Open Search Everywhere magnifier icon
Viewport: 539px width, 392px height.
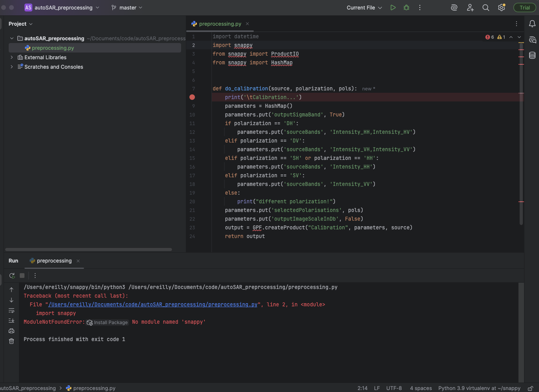486,8
